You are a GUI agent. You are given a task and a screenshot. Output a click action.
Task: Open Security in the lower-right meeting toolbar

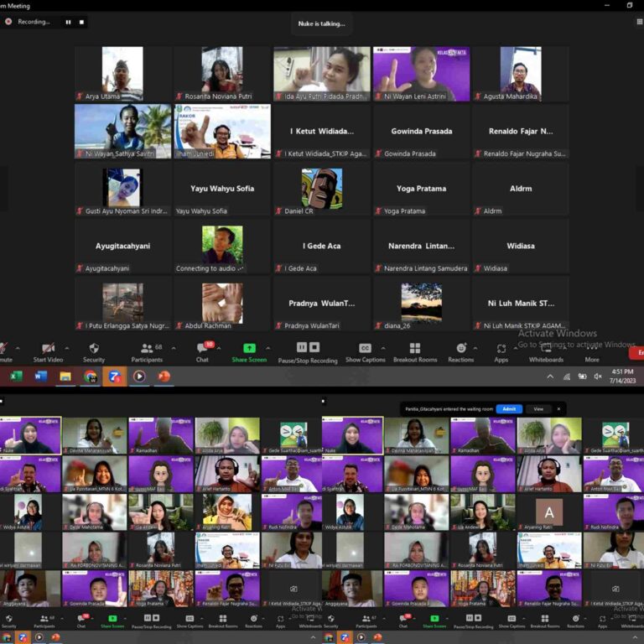coord(331,621)
